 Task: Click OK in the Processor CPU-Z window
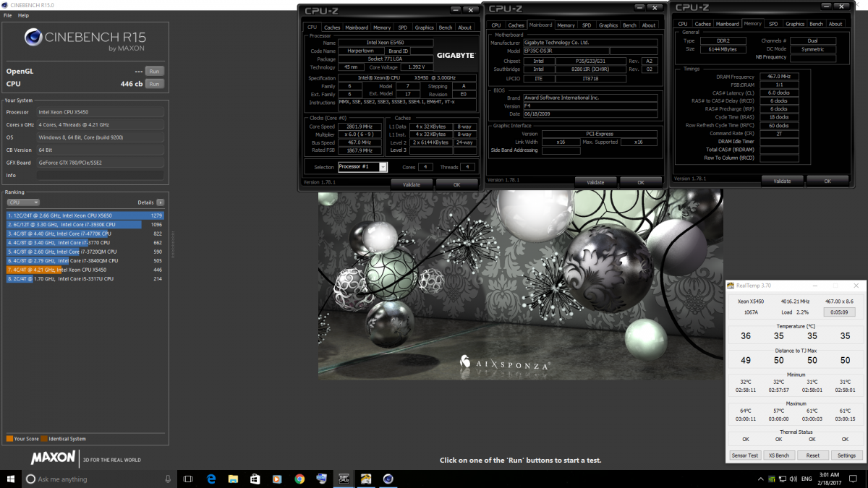click(x=456, y=184)
